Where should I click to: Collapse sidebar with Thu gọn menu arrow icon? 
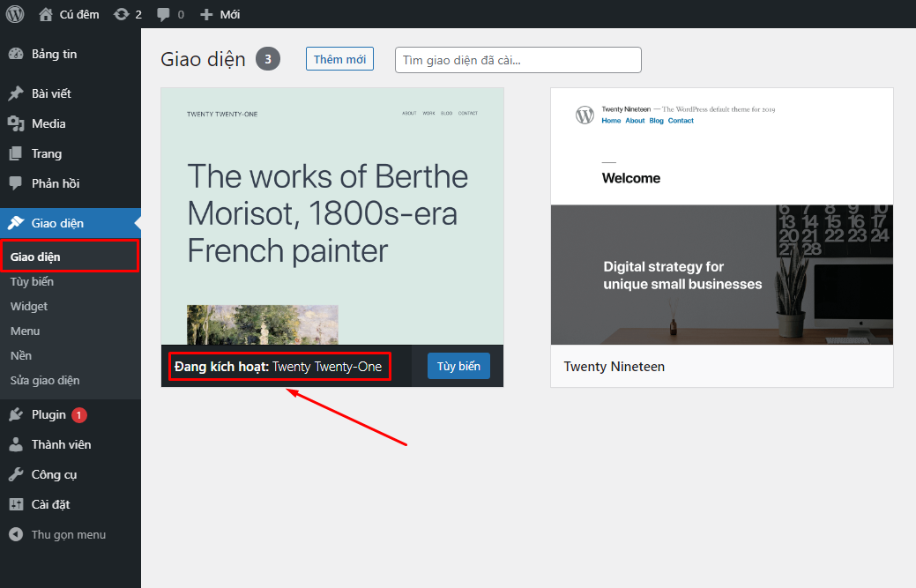[16, 534]
